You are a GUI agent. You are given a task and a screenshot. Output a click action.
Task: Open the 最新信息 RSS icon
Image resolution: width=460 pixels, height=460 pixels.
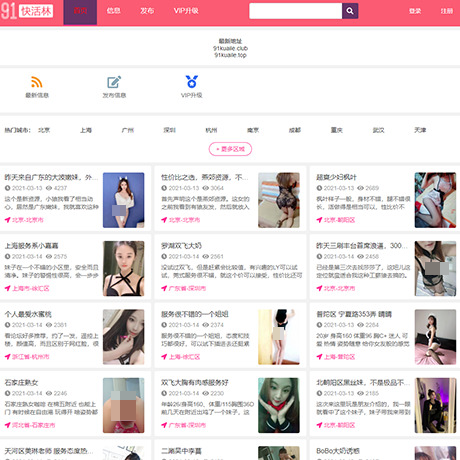click(x=37, y=82)
